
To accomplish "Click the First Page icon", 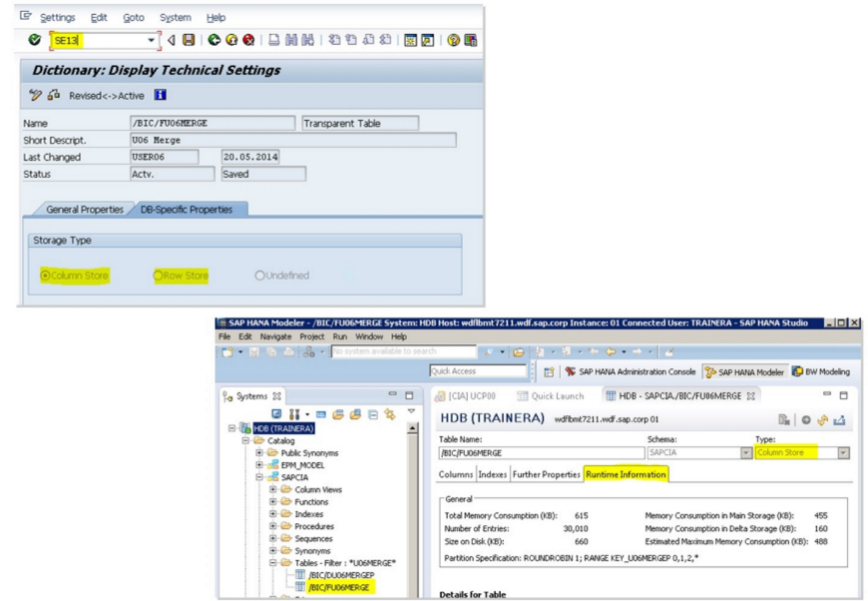I will pos(334,40).
